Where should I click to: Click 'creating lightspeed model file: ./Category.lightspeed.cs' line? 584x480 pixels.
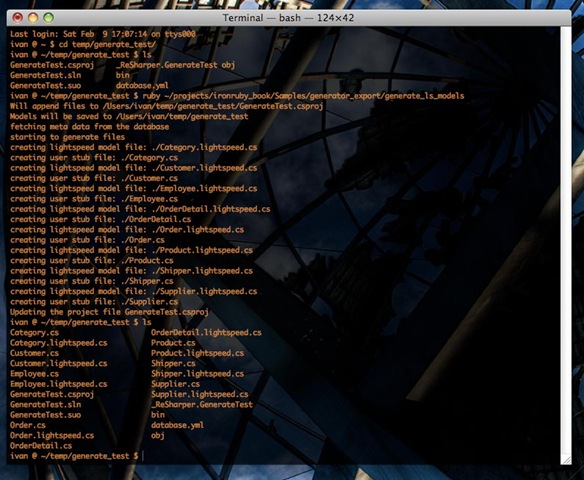click(133, 147)
